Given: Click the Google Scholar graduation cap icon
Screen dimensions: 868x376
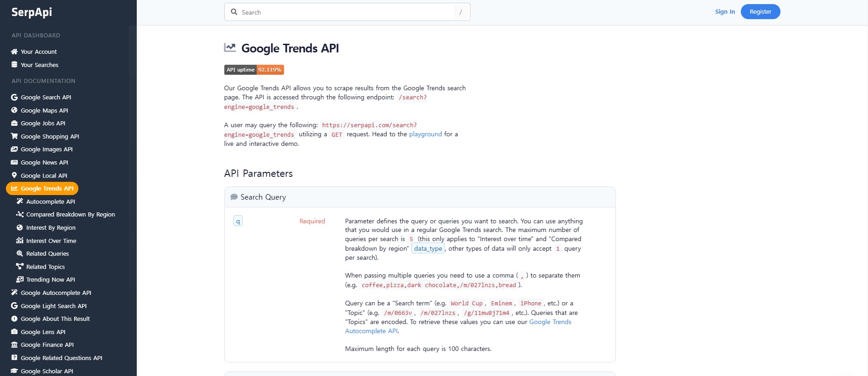Looking at the screenshot, I should 14,371.
